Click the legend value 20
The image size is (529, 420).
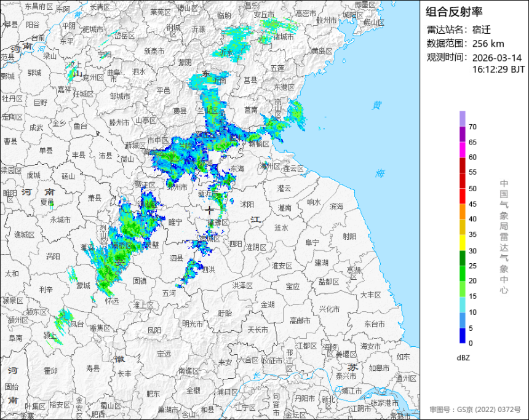click(472, 280)
